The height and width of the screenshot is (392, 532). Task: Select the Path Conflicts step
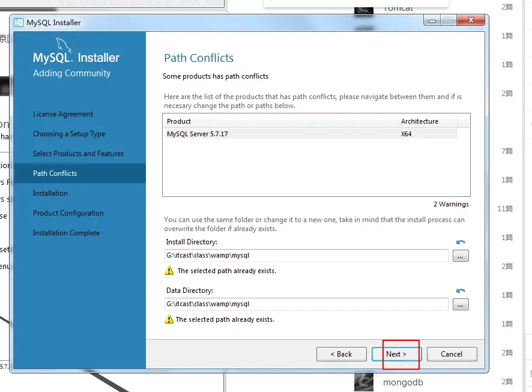tap(80, 173)
